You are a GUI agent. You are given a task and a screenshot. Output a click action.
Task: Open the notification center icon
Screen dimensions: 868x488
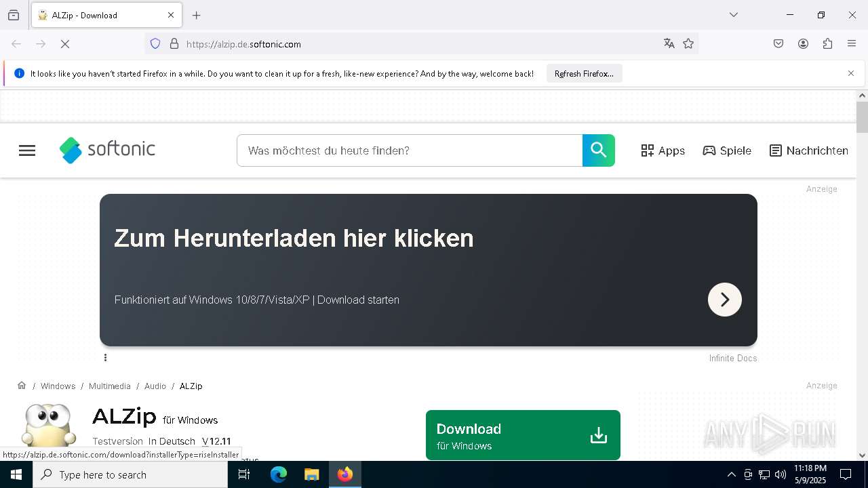846,474
